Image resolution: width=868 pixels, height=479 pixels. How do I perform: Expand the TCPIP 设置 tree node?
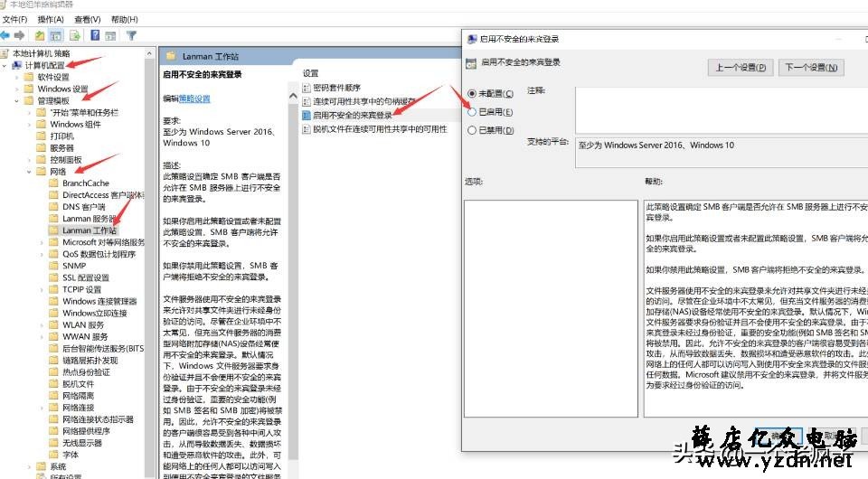(x=42, y=289)
